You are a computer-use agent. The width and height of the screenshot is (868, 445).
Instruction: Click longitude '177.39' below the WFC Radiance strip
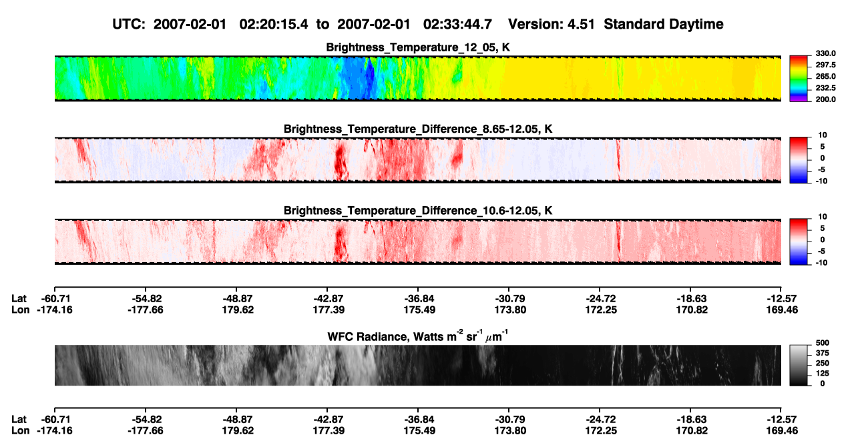(327, 430)
